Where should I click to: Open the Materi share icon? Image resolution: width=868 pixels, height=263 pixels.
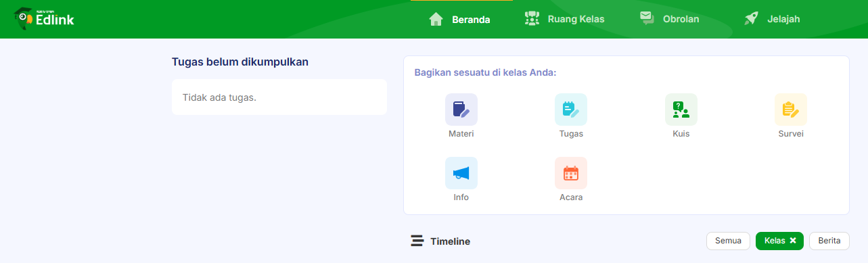pos(461,110)
